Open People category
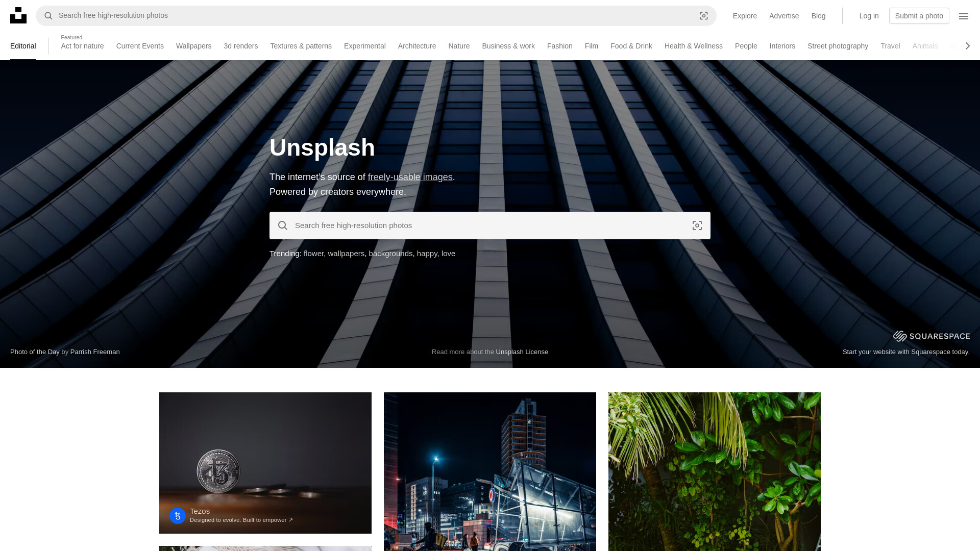980x551 pixels. click(746, 46)
